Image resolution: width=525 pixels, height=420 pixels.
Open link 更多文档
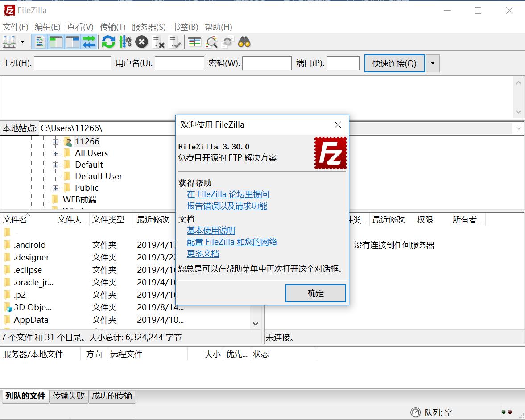tap(203, 253)
